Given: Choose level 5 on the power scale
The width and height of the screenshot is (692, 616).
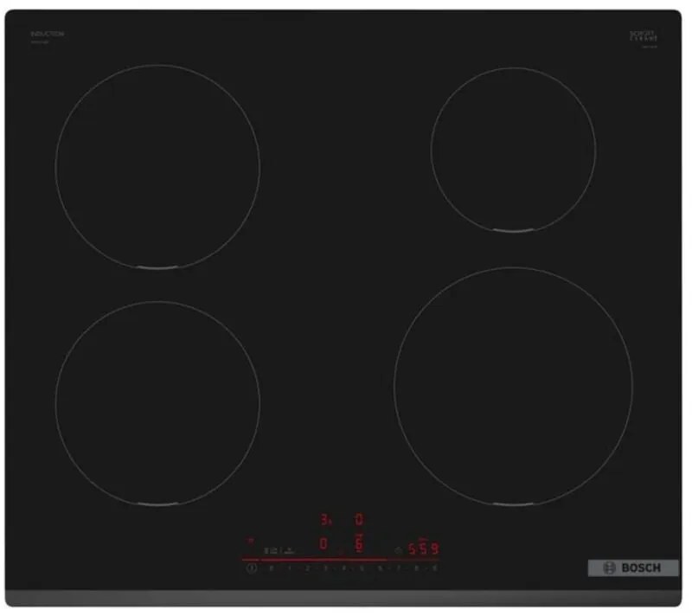Looking at the screenshot, I should (x=362, y=568).
